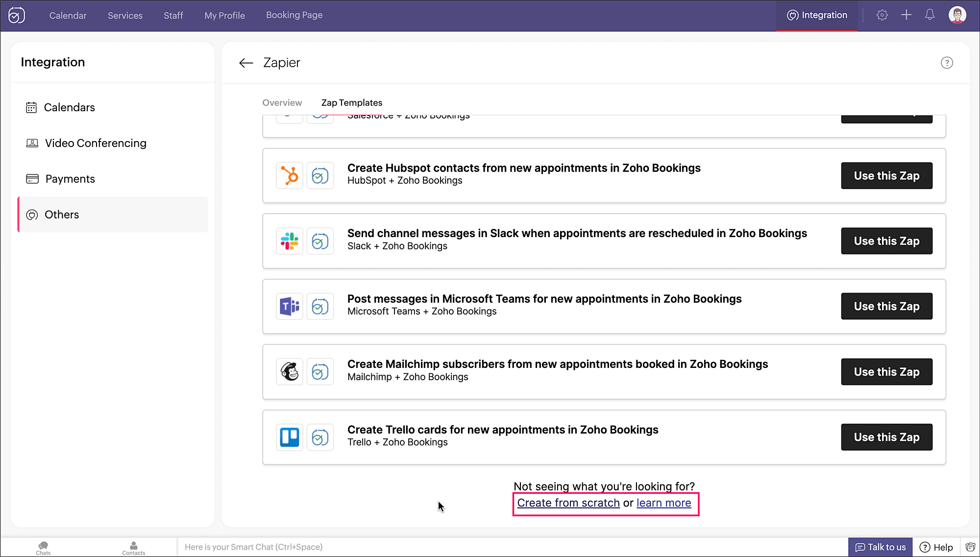This screenshot has width=980, height=557.
Task: Use this Zap for Hubspot contacts
Action: (886, 176)
